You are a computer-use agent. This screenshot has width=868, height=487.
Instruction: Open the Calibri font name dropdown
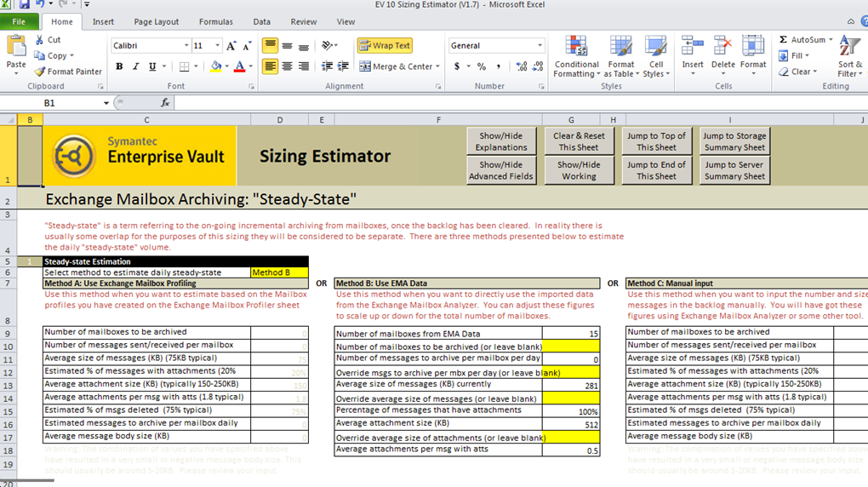[x=186, y=45]
